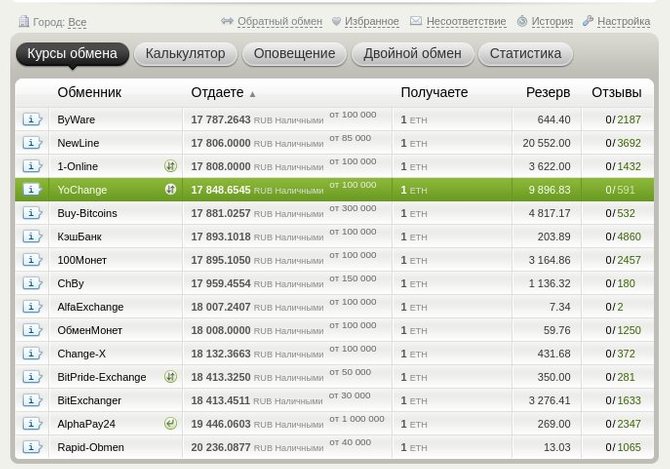Click the exchange-arrows badge next to 1-Online
The width and height of the screenshot is (670, 469).
(170, 166)
